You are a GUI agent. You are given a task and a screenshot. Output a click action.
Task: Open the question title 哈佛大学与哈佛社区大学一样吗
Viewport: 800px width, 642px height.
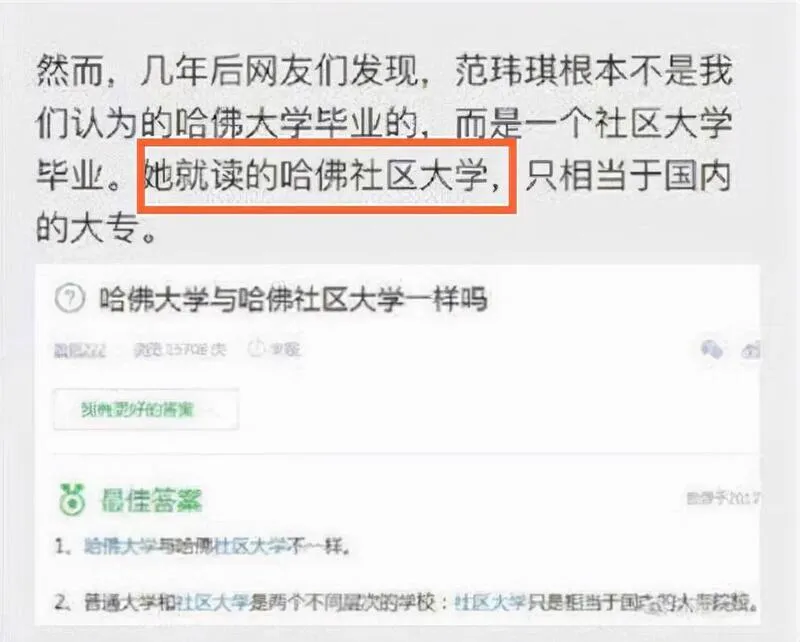(x=293, y=299)
